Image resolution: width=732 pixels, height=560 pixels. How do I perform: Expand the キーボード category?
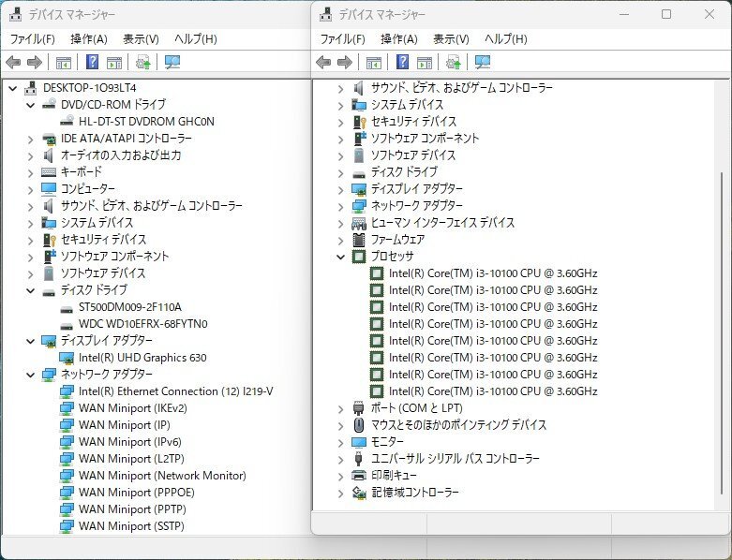31,171
